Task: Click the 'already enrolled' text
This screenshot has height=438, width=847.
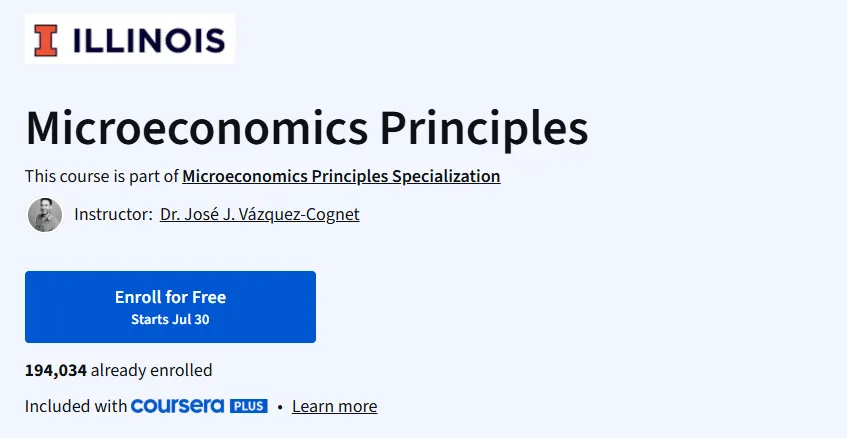Action: click(x=151, y=370)
